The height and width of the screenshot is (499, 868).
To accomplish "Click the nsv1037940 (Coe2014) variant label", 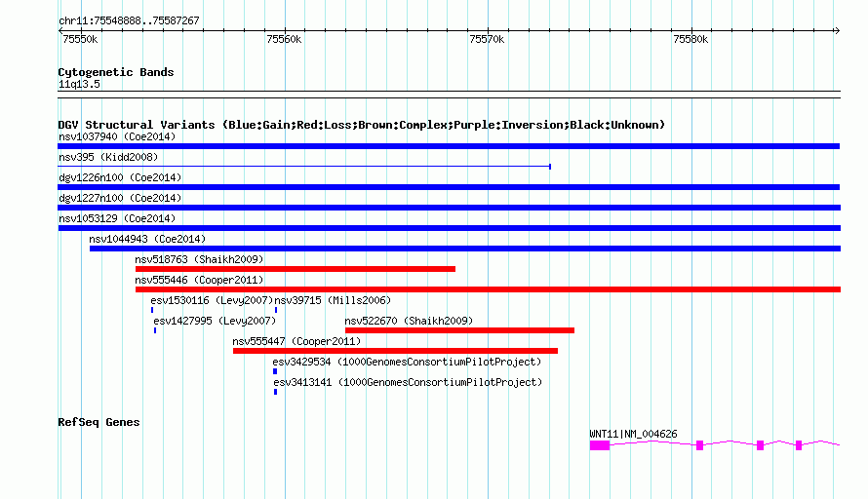I will 117,136.
